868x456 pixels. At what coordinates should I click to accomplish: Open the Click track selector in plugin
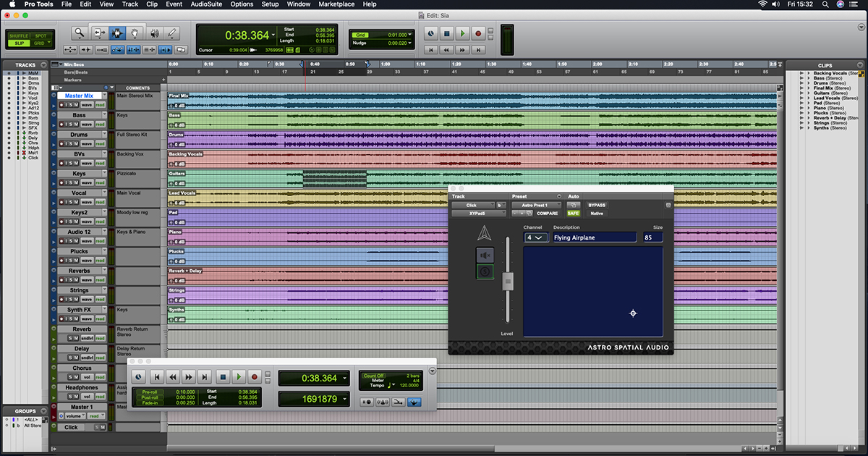(473, 206)
